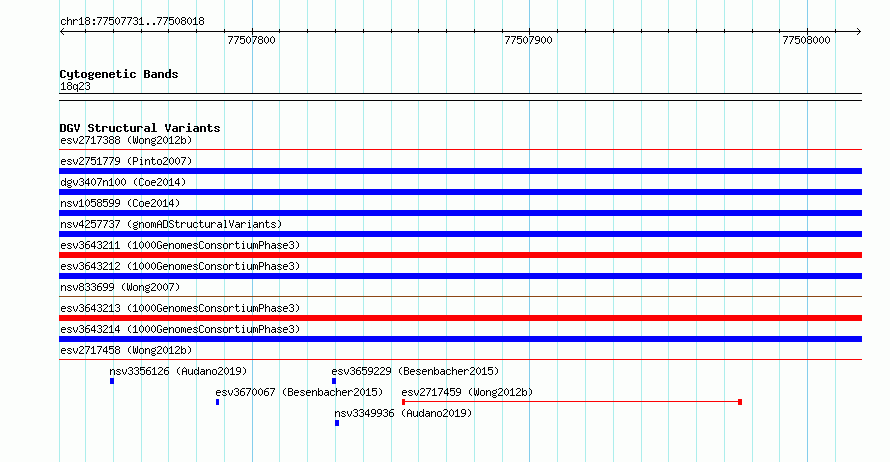Click the esv2717388 (Wong2012b) variant label
Image resolution: width=890 pixels, height=462 pixels.
tap(126, 140)
